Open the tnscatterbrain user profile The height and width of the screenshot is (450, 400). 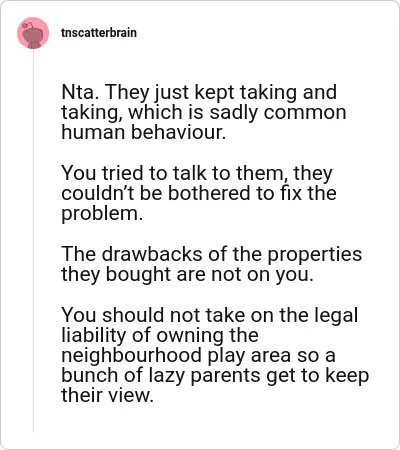(99, 33)
